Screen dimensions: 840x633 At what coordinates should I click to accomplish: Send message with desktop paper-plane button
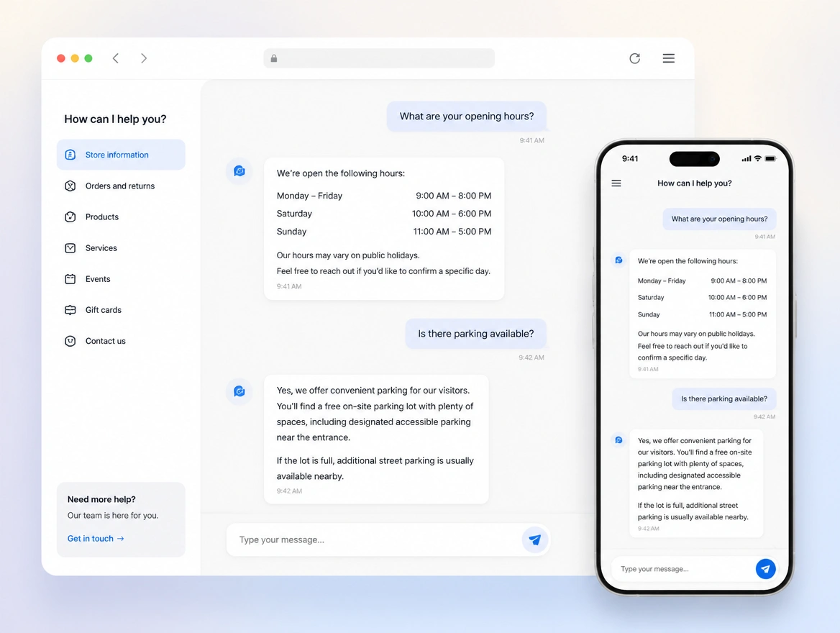pos(534,539)
